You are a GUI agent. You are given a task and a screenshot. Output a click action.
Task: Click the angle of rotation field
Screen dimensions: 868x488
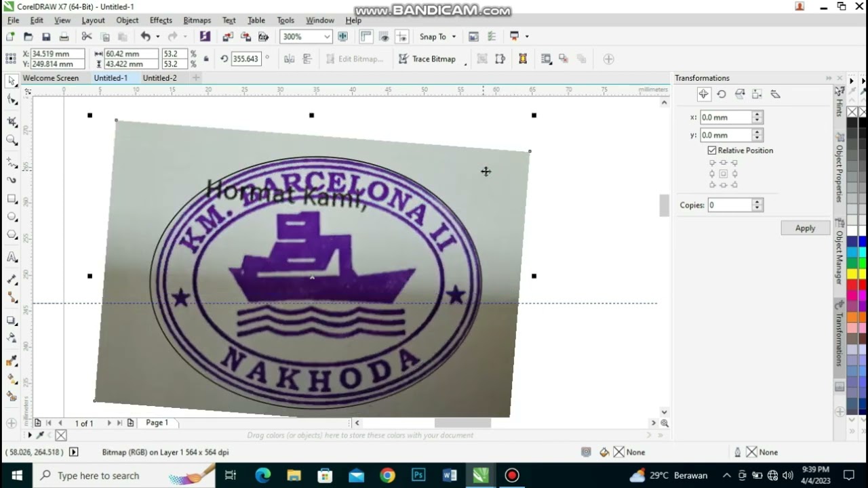[x=245, y=59]
